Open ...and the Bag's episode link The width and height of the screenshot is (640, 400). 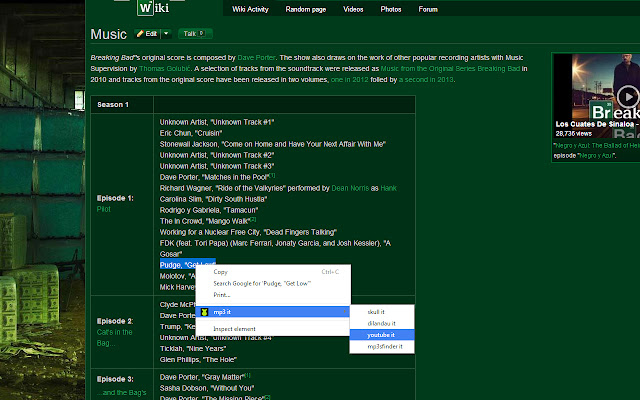pyautogui.click(x=121, y=392)
